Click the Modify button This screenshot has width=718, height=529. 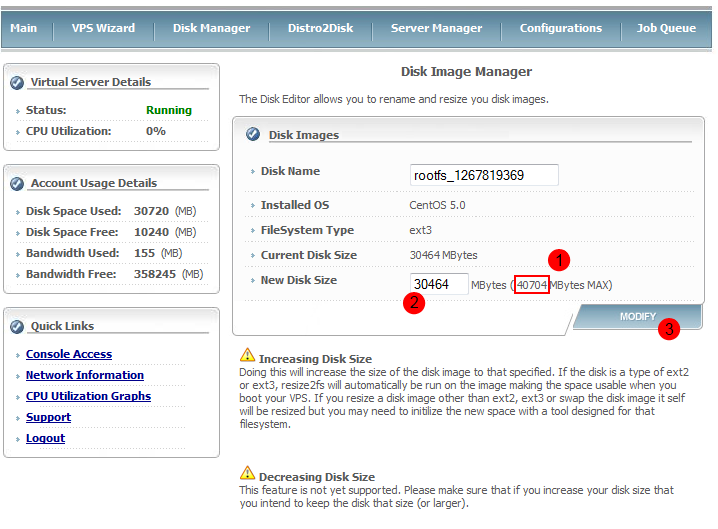click(x=637, y=316)
